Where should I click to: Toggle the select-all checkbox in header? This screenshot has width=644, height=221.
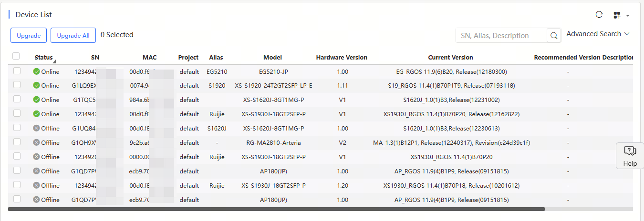tap(16, 56)
